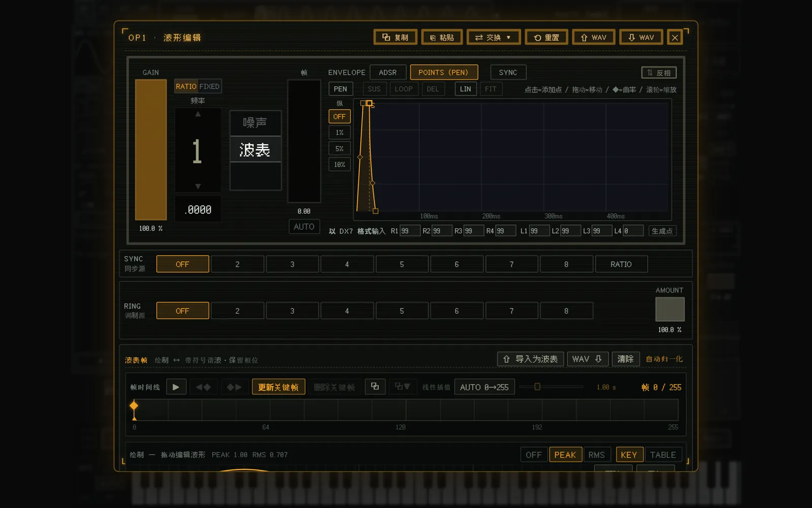The height and width of the screenshot is (508, 812).
Task: Enable PEAK normalization mode
Action: (x=565, y=455)
